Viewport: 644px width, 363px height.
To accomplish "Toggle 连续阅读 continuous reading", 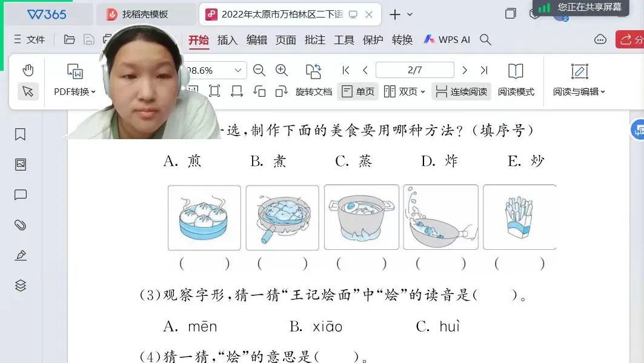I will 462,91.
